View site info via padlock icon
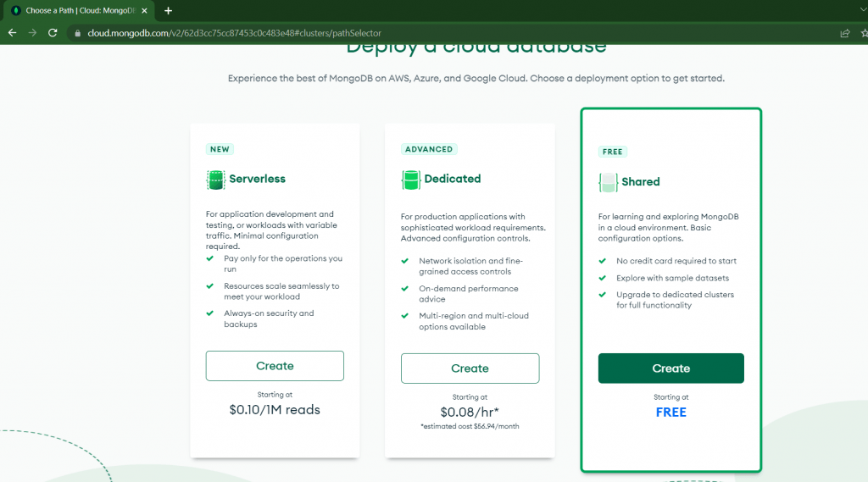Screen dimensions: 868x482 [x=77, y=33]
